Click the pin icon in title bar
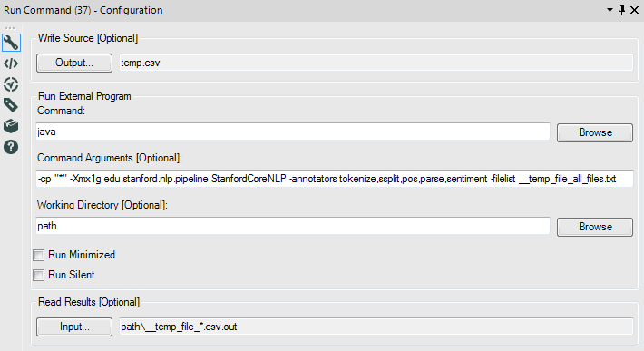The width and height of the screenshot is (644, 351). click(622, 10)
